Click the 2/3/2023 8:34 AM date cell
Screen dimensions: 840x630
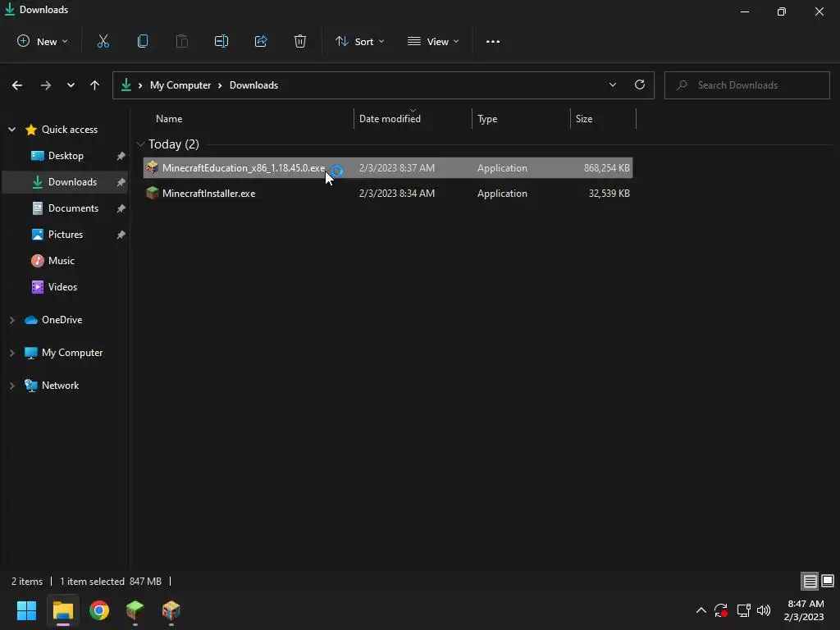397,194
